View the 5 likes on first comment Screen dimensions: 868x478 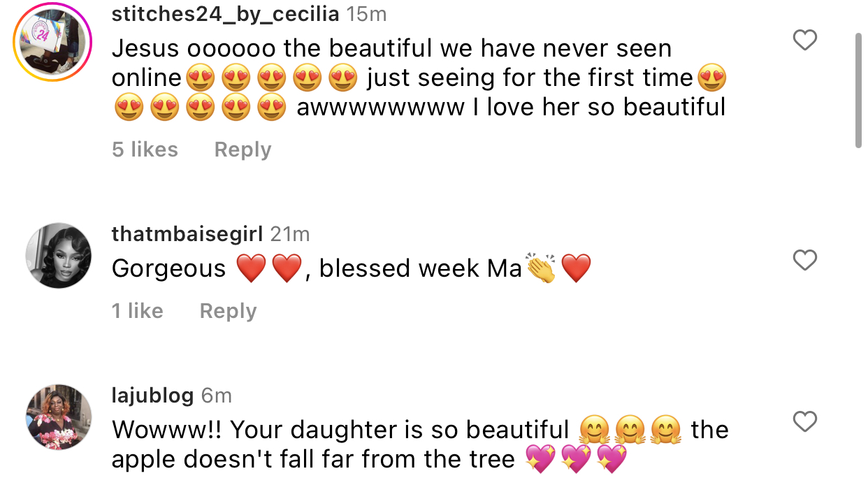[x=145, y=150]
